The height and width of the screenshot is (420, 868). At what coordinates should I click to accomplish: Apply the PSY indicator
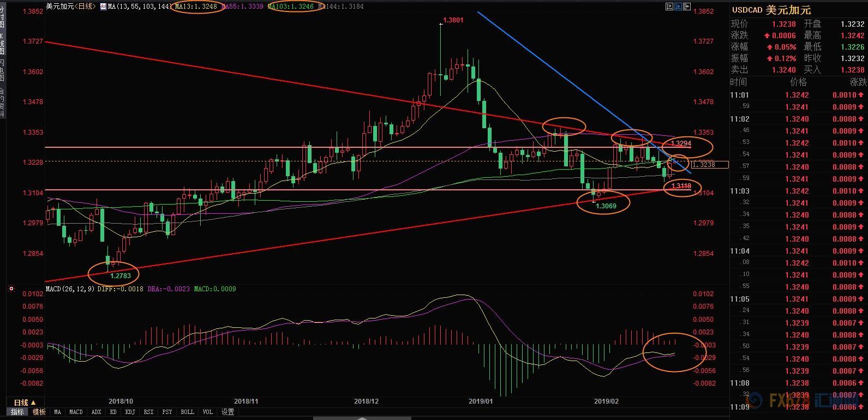click(x=167, y=412)
